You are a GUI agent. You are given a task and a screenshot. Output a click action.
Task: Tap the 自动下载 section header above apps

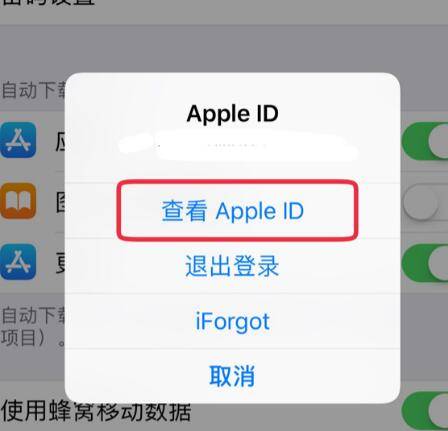point(33,90)
